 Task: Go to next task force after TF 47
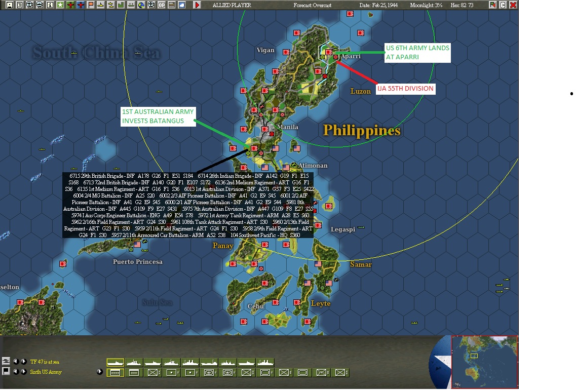point(23,362)
